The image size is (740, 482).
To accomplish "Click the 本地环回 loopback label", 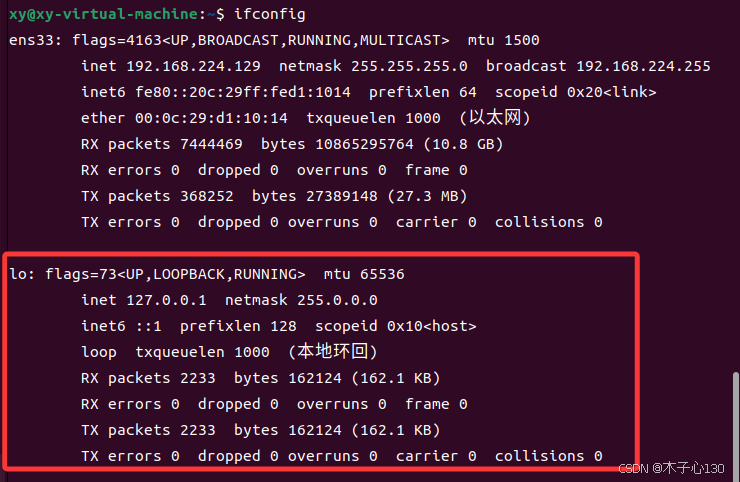I will pos(333,352).
